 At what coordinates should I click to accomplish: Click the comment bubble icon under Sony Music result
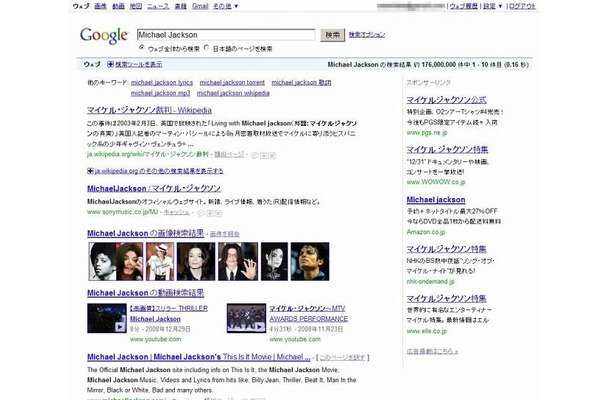point(201,213)
